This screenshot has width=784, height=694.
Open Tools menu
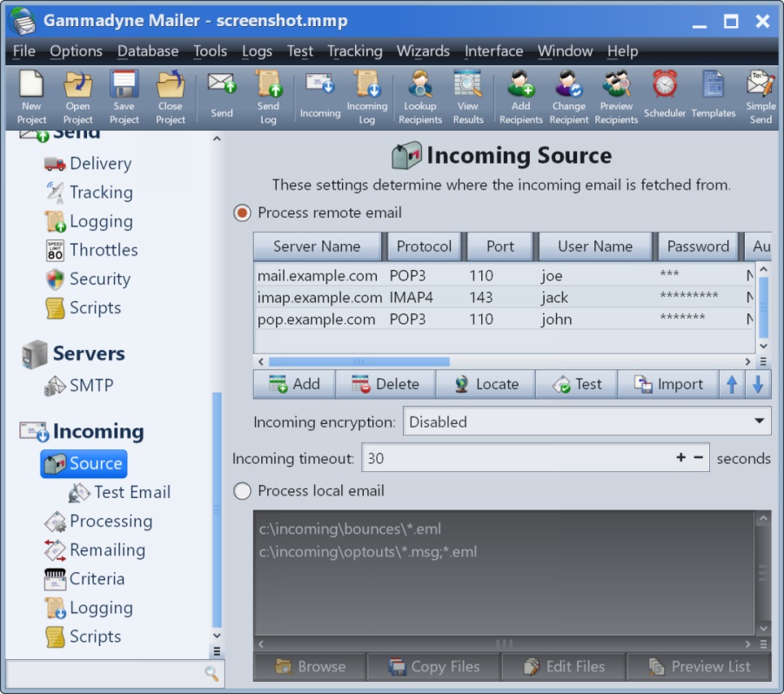(210, 51)
